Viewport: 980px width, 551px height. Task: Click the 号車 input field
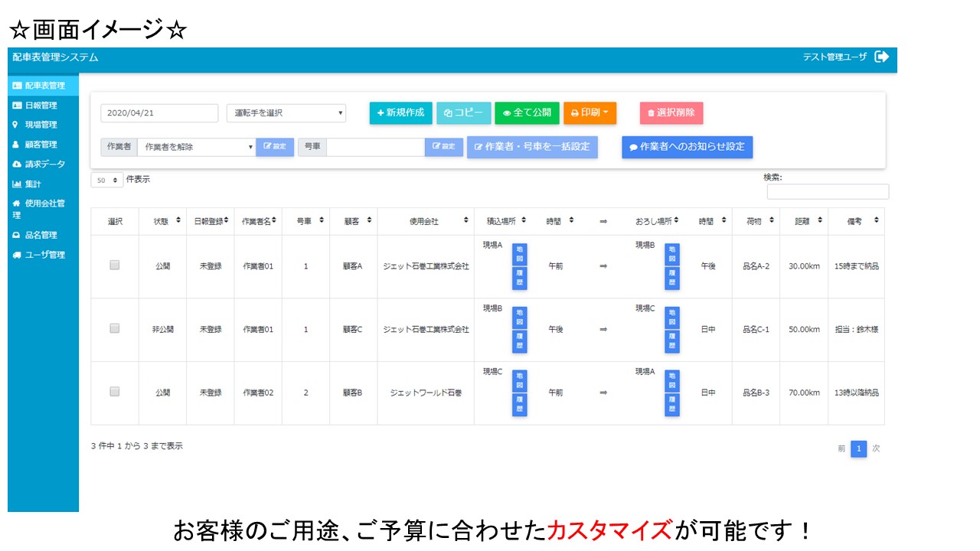click(x=375, y=147)
